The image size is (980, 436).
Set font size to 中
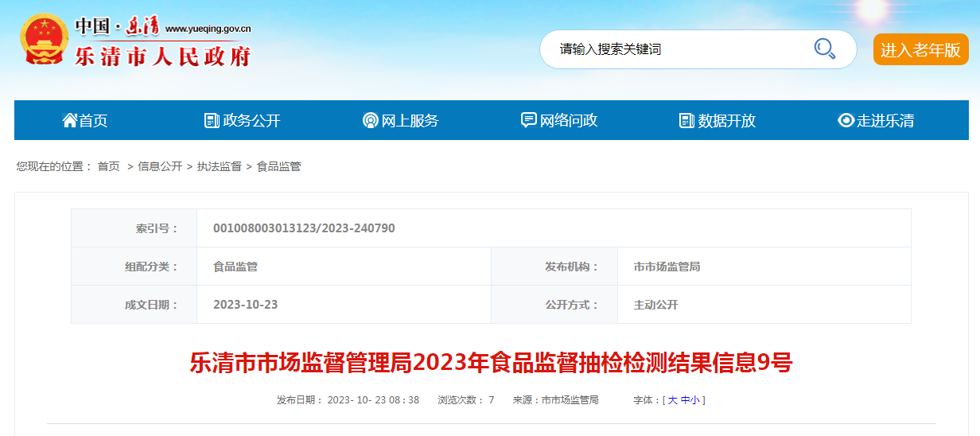point(685,400)
